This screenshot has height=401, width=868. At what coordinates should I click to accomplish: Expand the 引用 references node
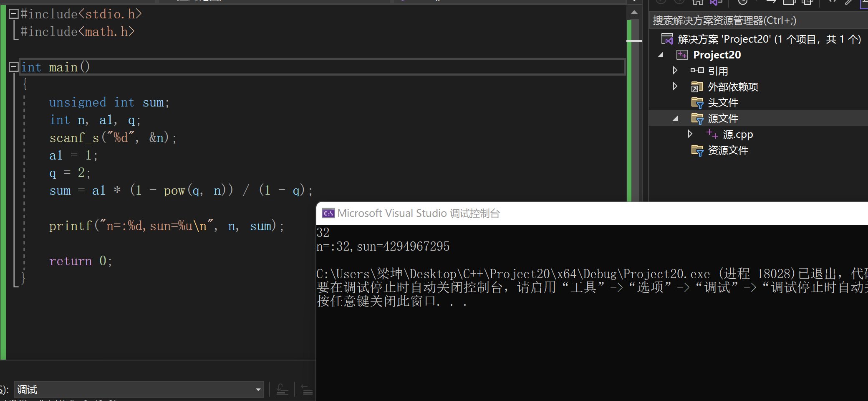coord(675,71)
